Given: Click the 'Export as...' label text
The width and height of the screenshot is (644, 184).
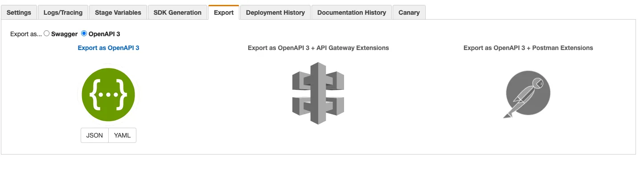Looking at the screenshot, I should pos(26,34).
